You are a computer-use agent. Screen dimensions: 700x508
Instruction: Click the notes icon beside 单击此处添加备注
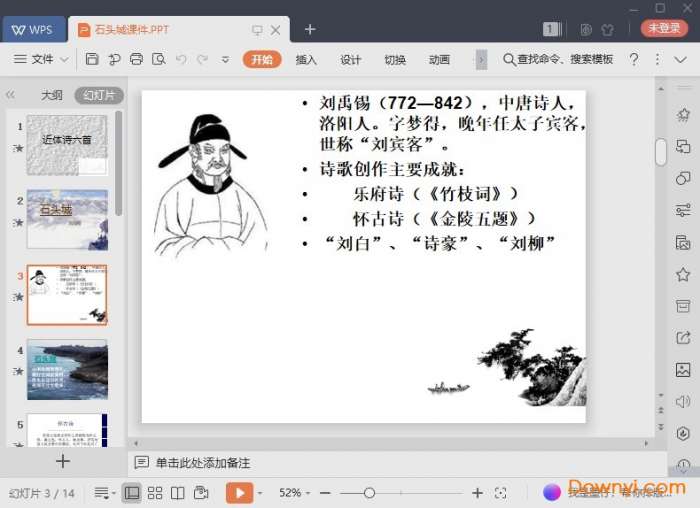(142, 462)
